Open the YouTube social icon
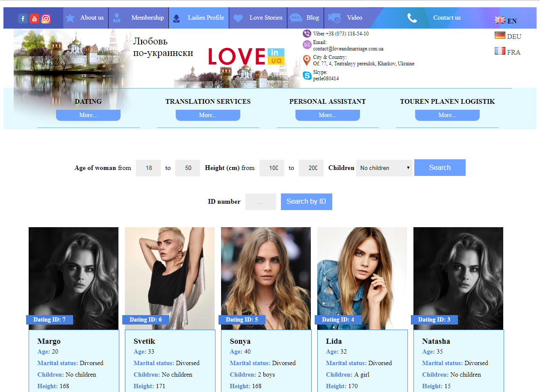This screenshot has width=540, height=392. 34,18
